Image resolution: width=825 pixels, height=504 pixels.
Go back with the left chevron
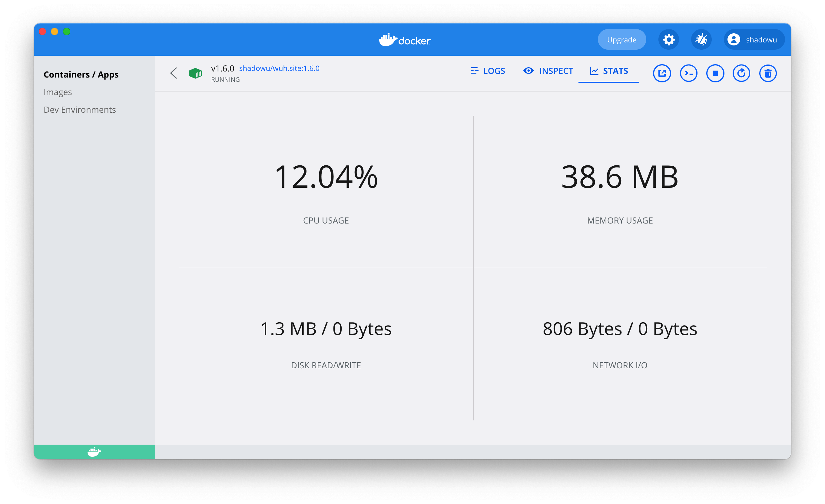174,73
